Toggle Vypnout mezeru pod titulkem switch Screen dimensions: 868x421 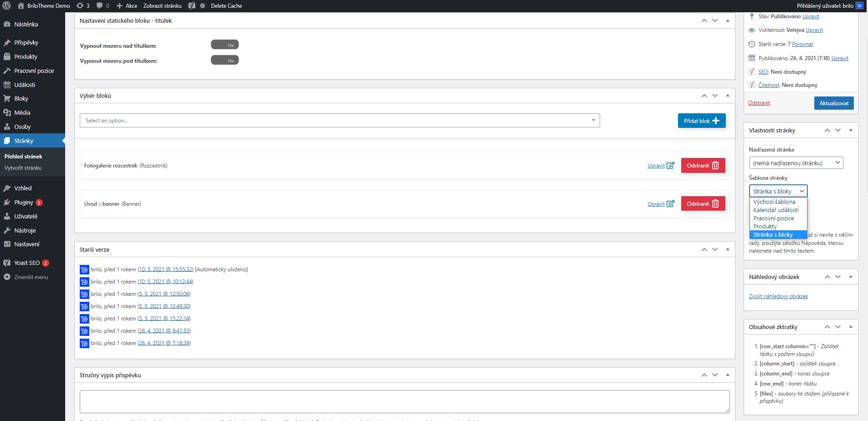tap(225, 61)
